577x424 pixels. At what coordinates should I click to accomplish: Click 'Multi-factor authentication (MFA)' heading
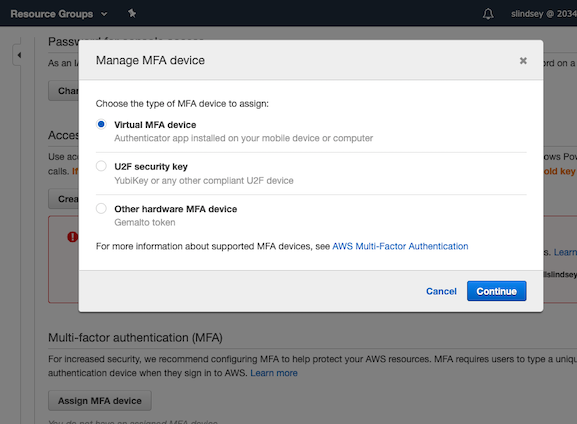click(135, 338)
